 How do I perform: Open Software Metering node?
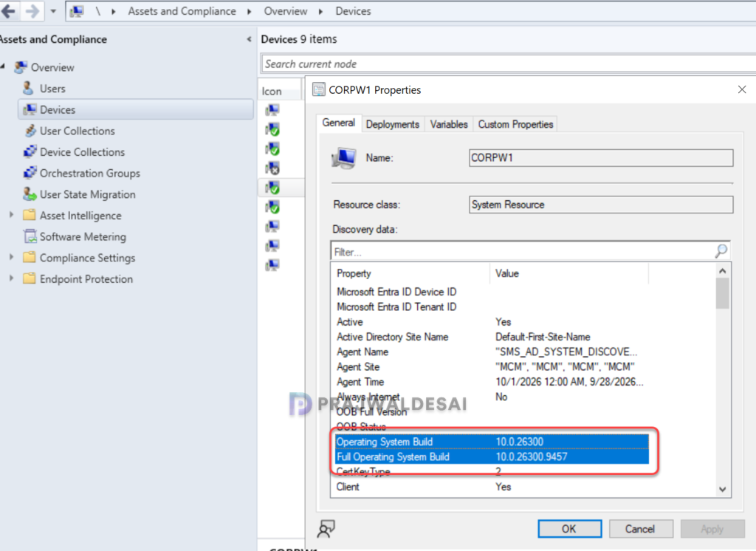click(x=83, y=237)
